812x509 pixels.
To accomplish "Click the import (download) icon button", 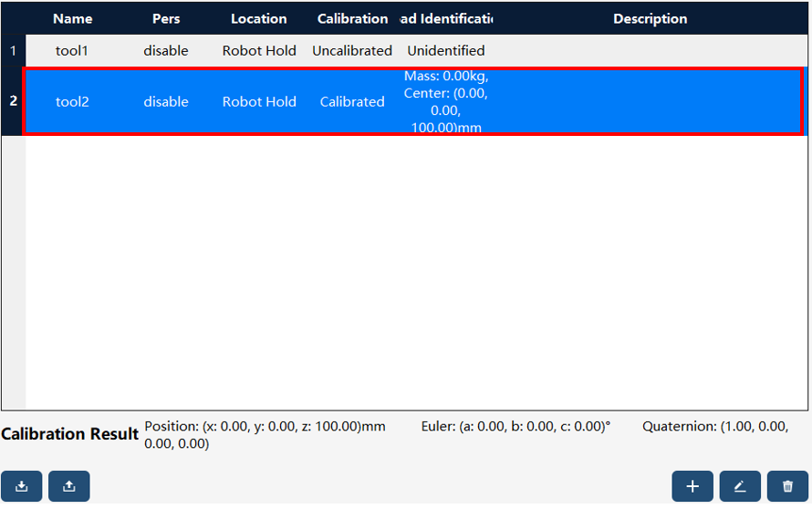I will (22, 485).
